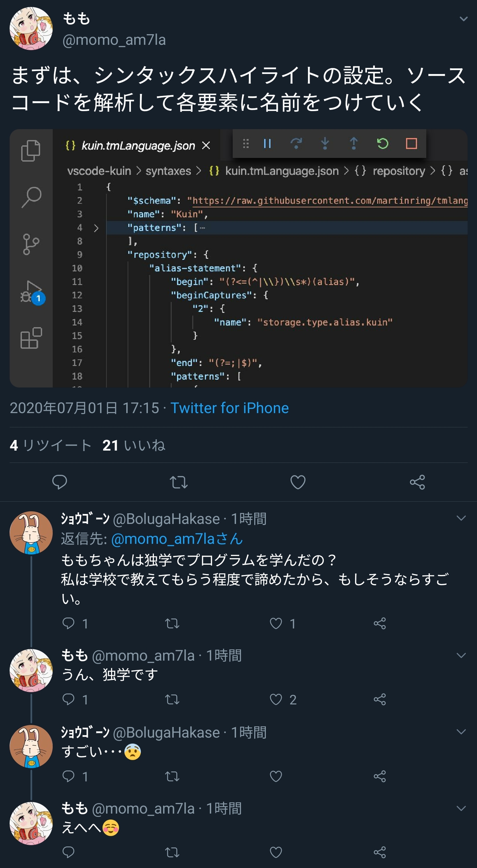Retweet the main tweet by もも
This screenshot has width=477, height=868.
[x=178, y=482]
